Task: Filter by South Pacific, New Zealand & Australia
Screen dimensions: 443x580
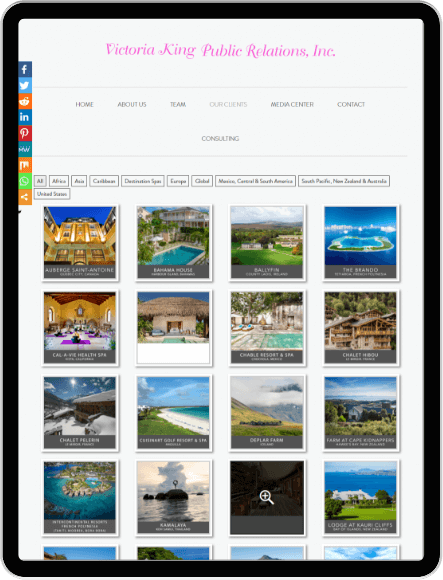Action: [x=344, y=181]
